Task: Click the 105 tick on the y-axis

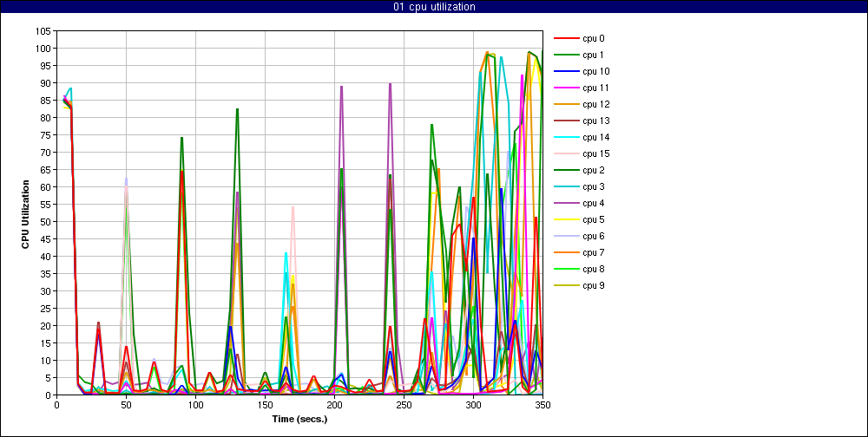Action: 45,31
